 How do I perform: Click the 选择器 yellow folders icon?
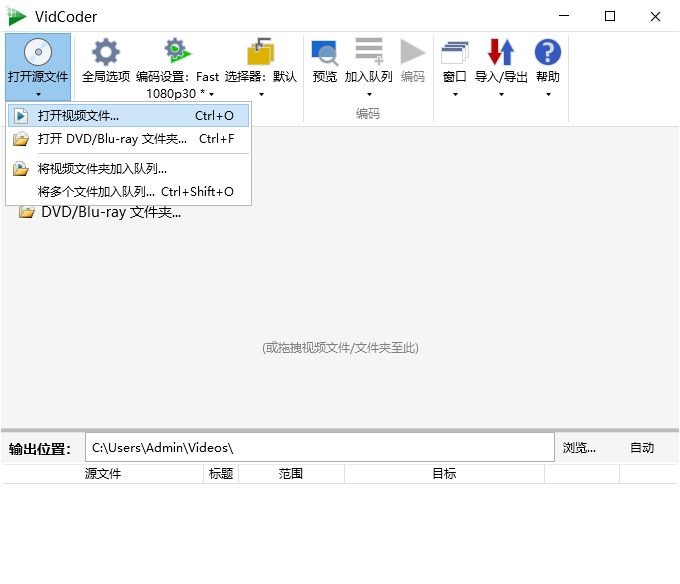(261, 51)
